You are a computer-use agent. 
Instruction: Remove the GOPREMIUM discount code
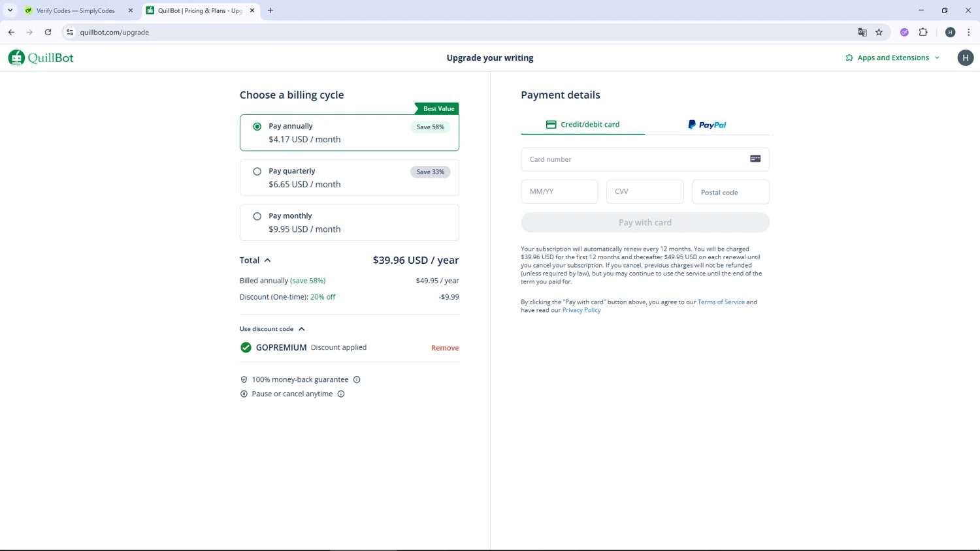coord(445,348)
